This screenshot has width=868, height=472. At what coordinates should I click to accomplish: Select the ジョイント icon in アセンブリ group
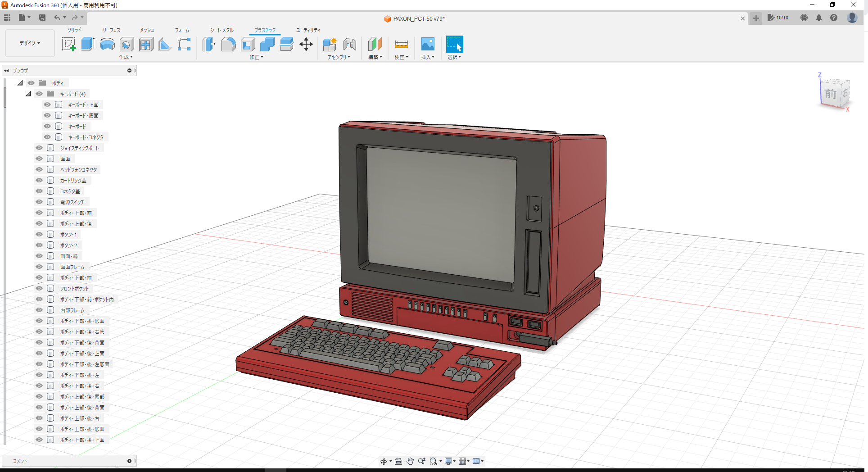point(350,44)
